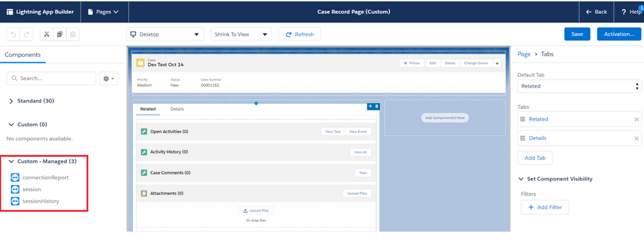This screenshot has height=249, width=644.
Task: Remove the Details tab with X
Action: click(x=636, y=139)
